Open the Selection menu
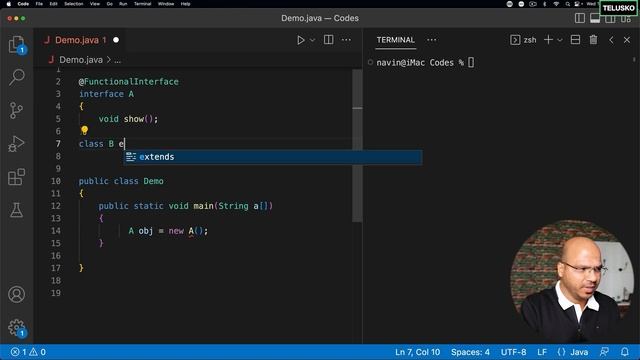The width and height of the screenshot is (640, 360). click(x=74, y=4)
